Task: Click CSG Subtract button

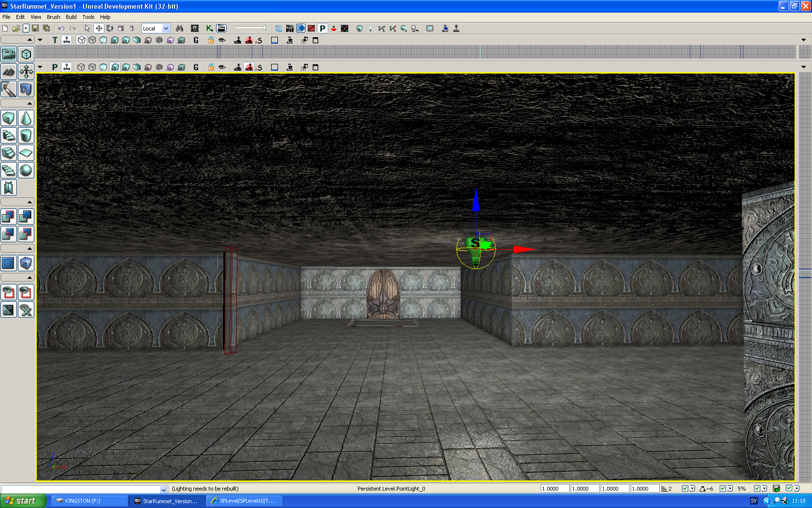Action: point(26,217)
